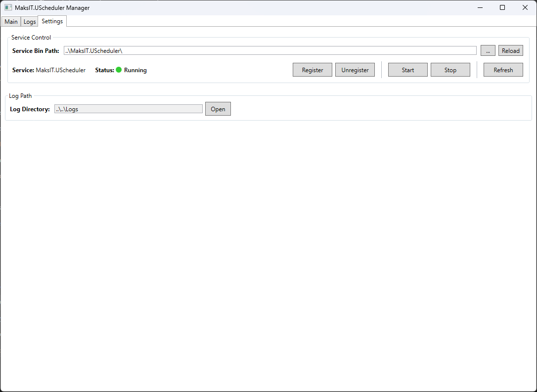The image size is (537, 392).
Task: Click into the Service Bin Path field
Action: click(x=269, y=50)
